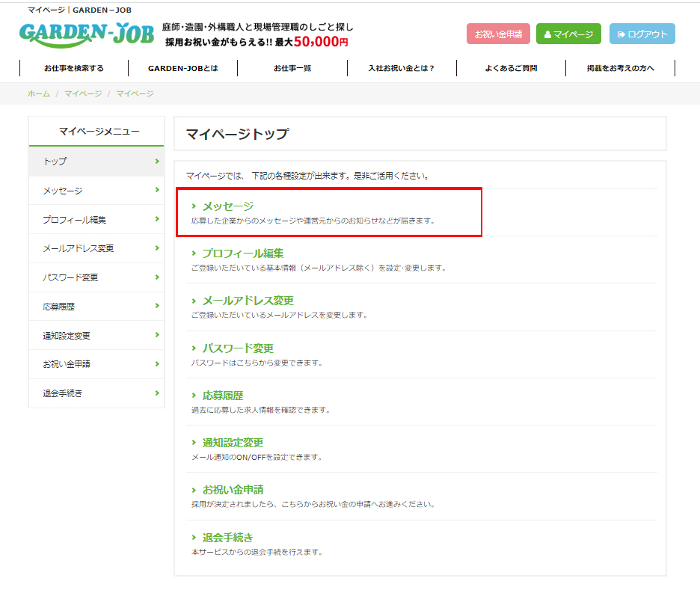
Task: Select 退会手続き in the sidebar menu
Action: (96, 393)
